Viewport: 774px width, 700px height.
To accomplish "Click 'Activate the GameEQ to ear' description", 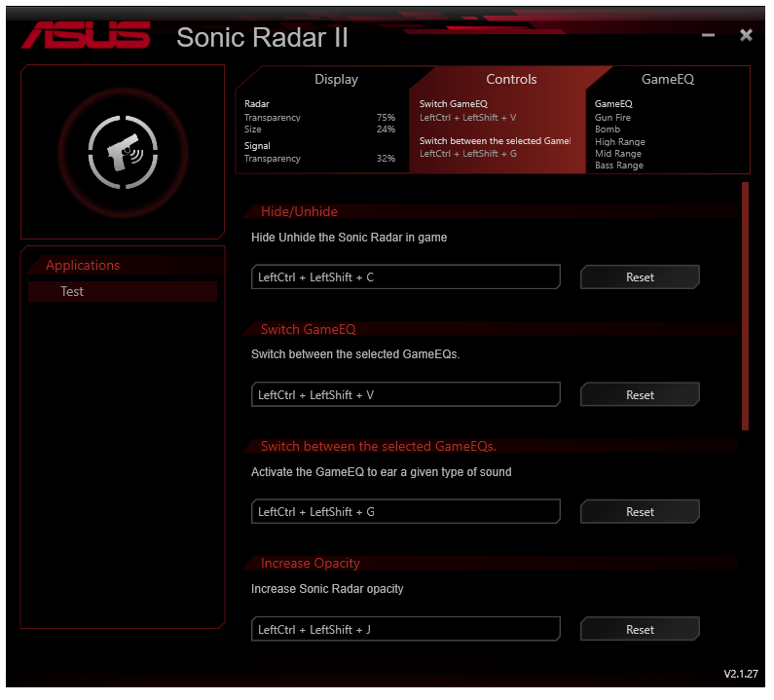I will point(381,472).
